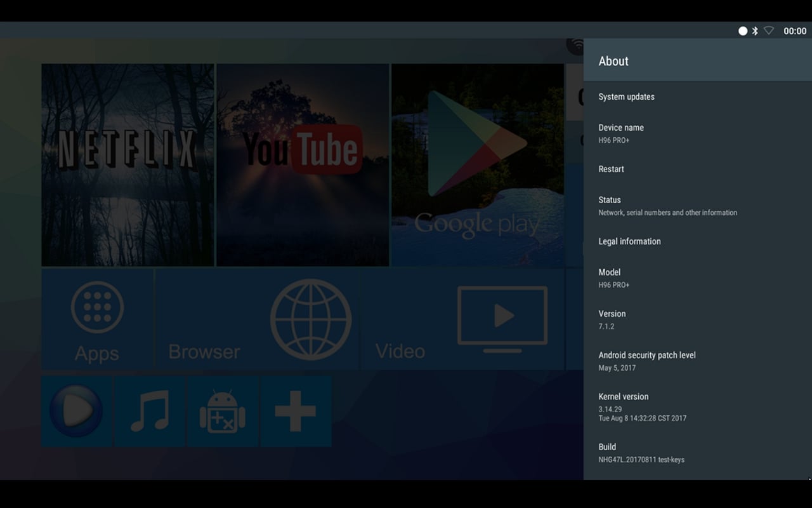Click the 00:00 clock in the status bar
The image size is (812, 508).
tap(794, 30)
